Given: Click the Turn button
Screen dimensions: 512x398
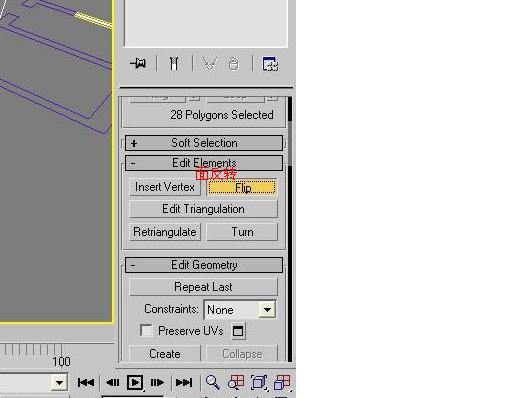Looking at the screenshot, I should 242,232.
